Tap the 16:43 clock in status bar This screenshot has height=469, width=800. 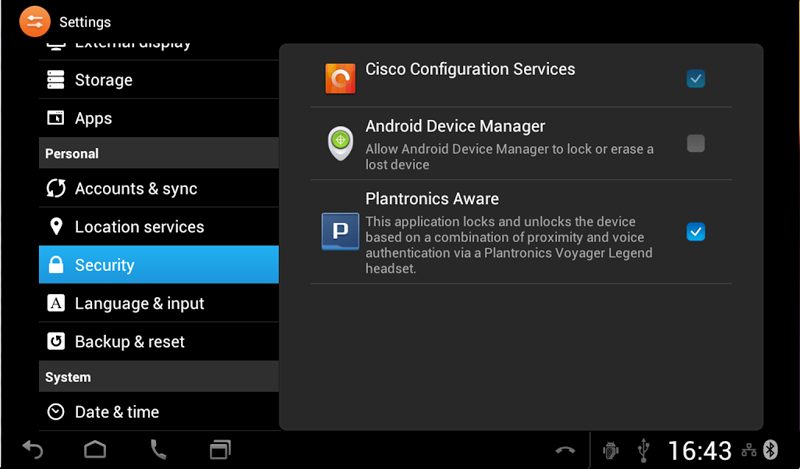pyautogui.click(x=699, y=450)
